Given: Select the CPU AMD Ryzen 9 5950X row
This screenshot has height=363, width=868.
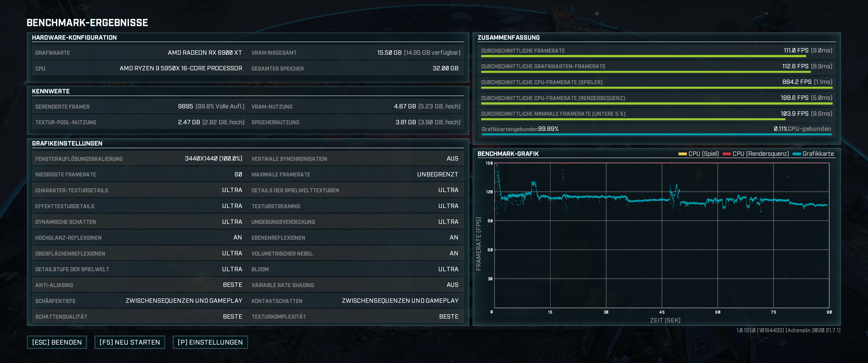Looking at the screenshot, I should 139,68.
